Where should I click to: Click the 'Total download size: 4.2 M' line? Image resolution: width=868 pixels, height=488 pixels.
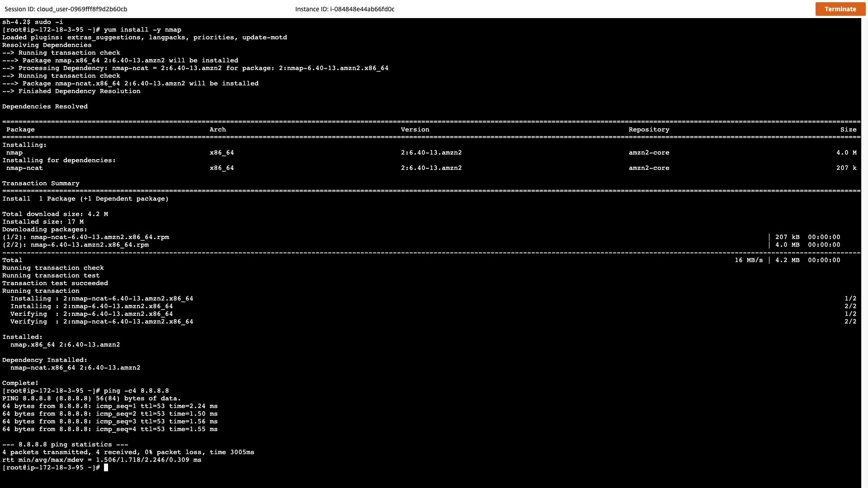pyautogui.click(x=55, y=214)
